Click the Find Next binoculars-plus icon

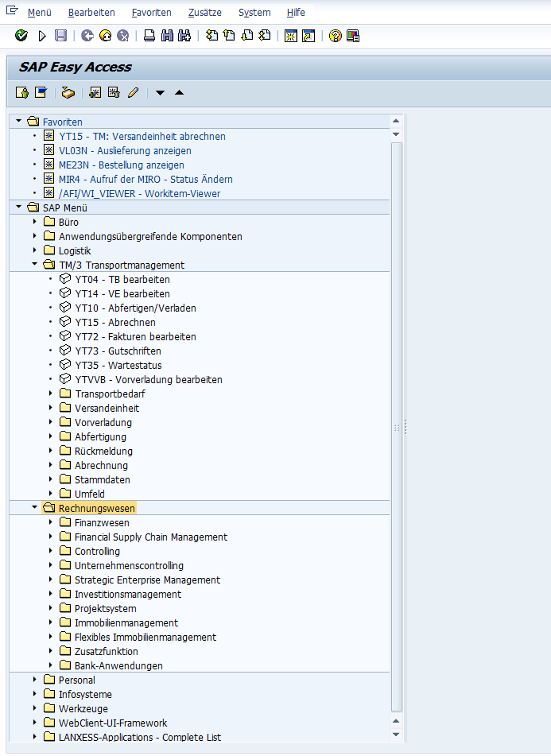184,35
